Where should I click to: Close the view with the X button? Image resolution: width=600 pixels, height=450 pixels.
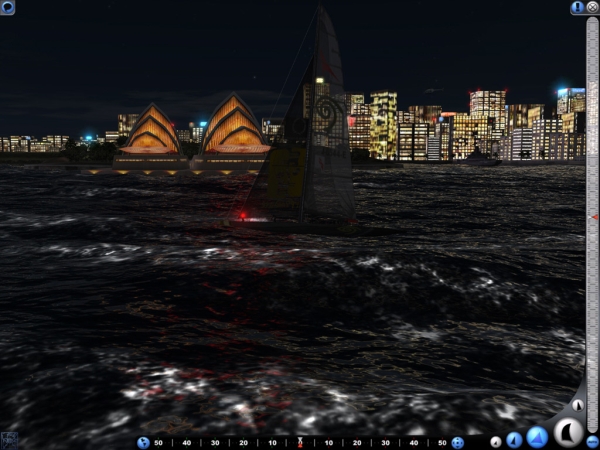(x=592, y=7)
